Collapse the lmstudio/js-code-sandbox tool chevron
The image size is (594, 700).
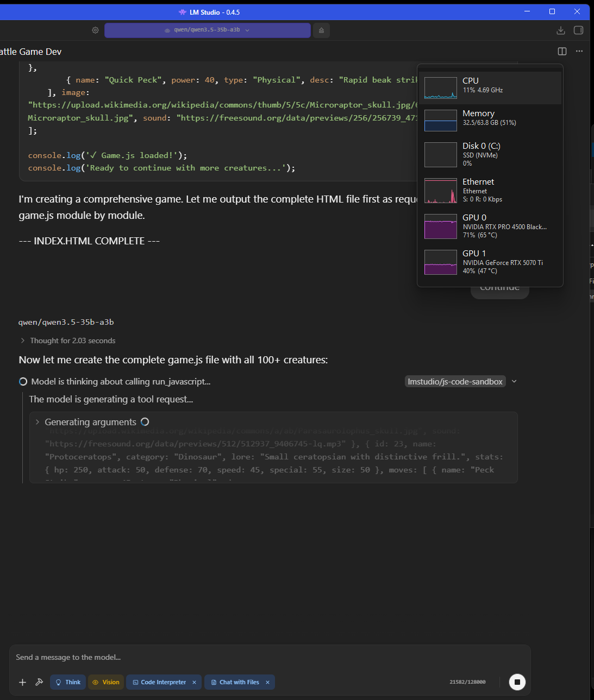(514, 382)
